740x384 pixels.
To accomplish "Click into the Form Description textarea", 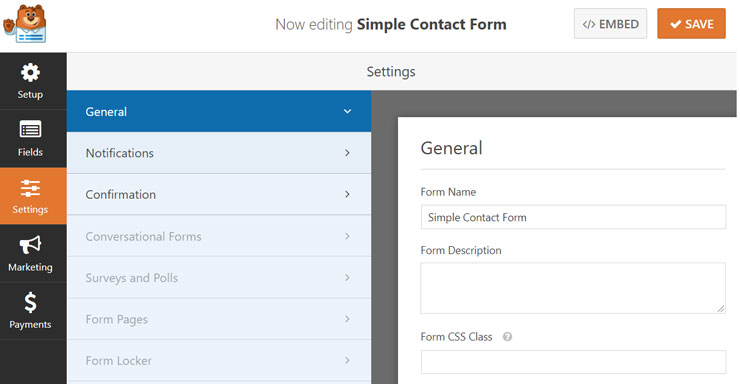I will tap(573, 288).
